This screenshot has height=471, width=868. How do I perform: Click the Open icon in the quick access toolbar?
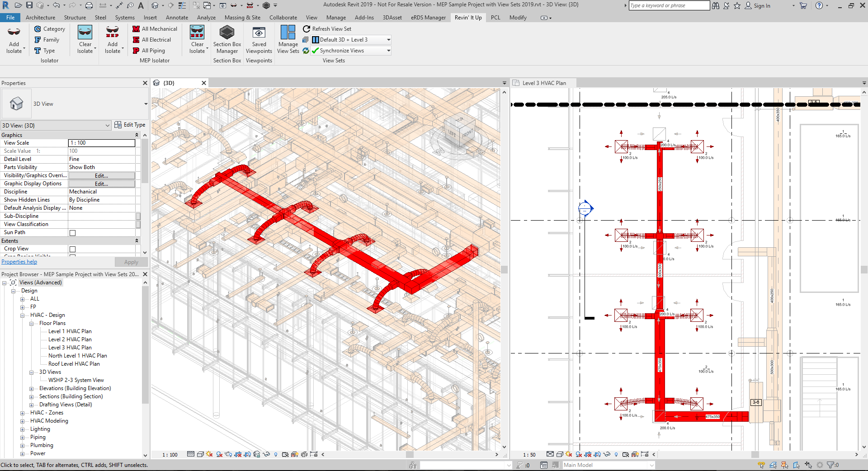tap(19, 5)
